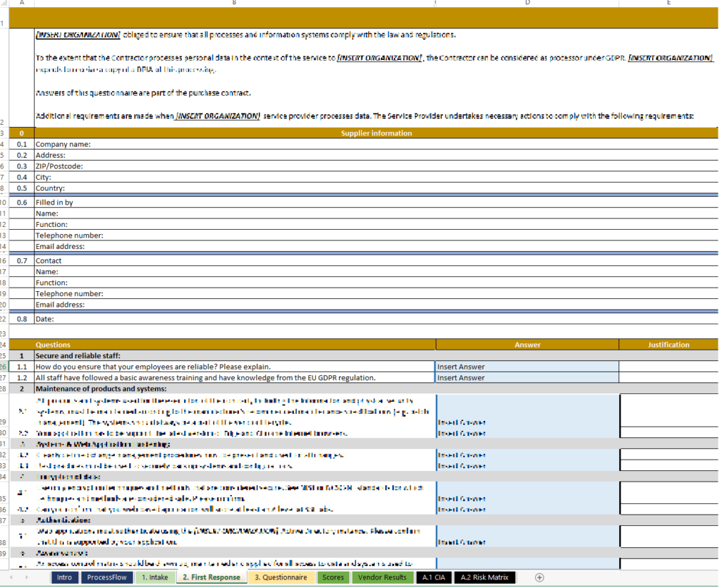
Task: Open the Scores sheet tab
Action: [x=332, y=577]
